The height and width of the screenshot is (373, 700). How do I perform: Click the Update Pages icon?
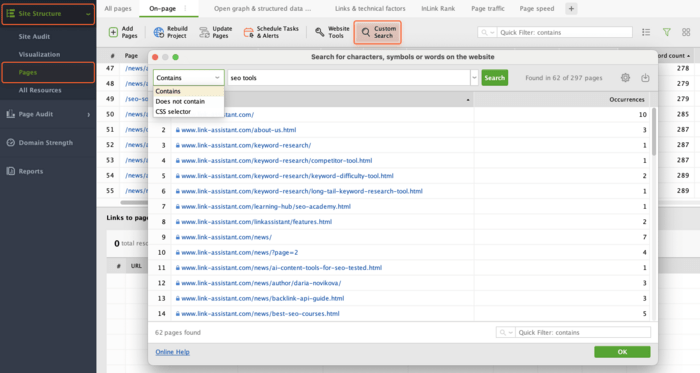click(204, 32)
